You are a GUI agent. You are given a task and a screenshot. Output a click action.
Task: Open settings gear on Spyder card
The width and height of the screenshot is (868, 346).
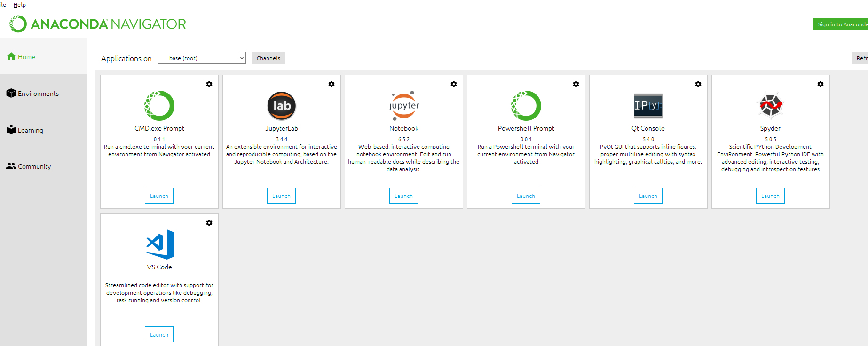point(821,84)
